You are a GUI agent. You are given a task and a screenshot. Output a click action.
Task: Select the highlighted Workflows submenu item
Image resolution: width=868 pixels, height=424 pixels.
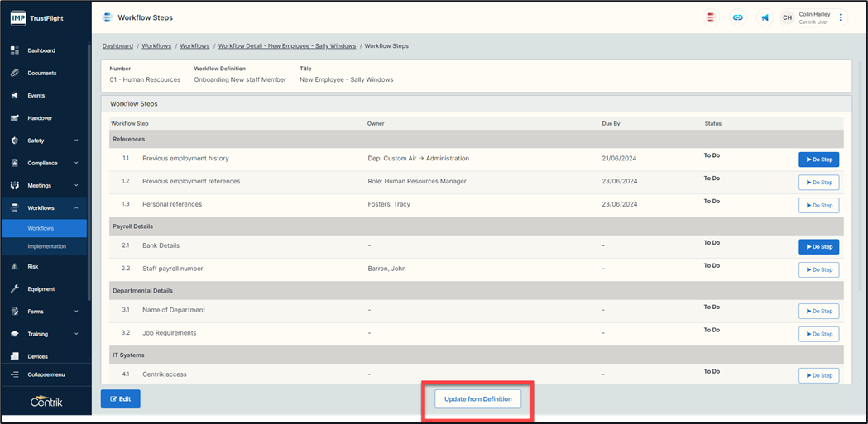(x=41, y=228)
